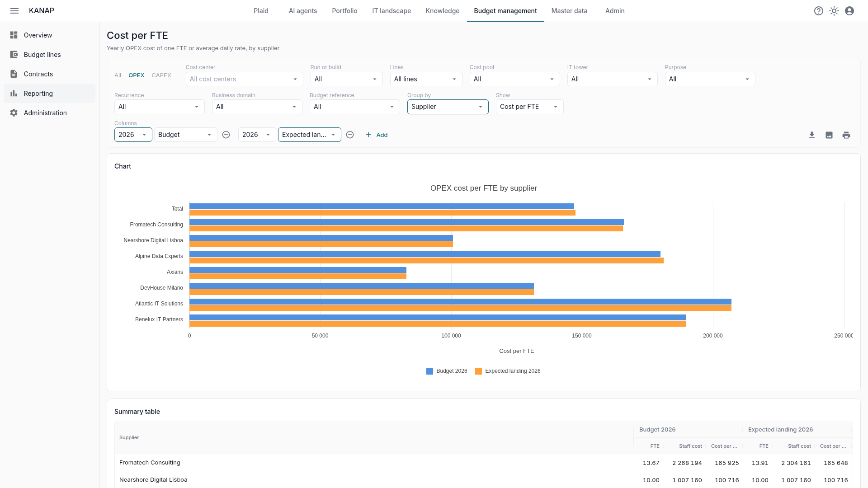Select the OPEX cost type filter

pos(137,75)
